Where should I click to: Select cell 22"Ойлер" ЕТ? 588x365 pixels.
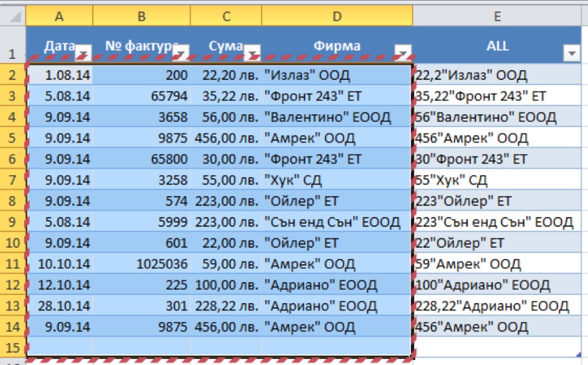point(497,243)
